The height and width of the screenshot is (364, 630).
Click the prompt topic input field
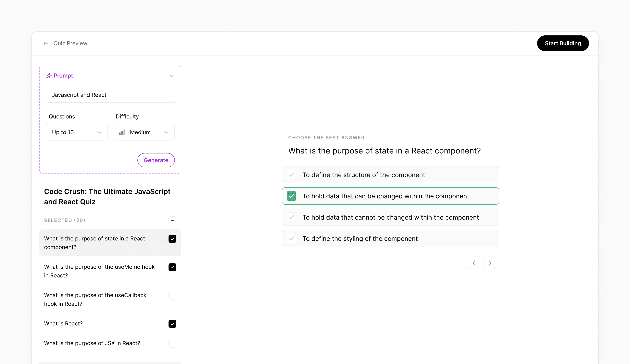coord(111,95)
